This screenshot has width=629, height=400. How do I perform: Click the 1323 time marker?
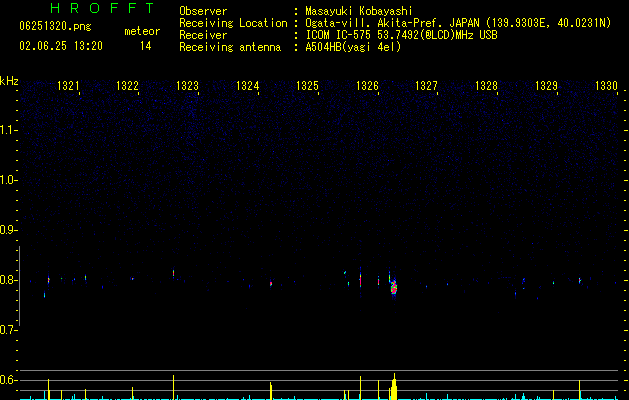[x=187, y=86]
